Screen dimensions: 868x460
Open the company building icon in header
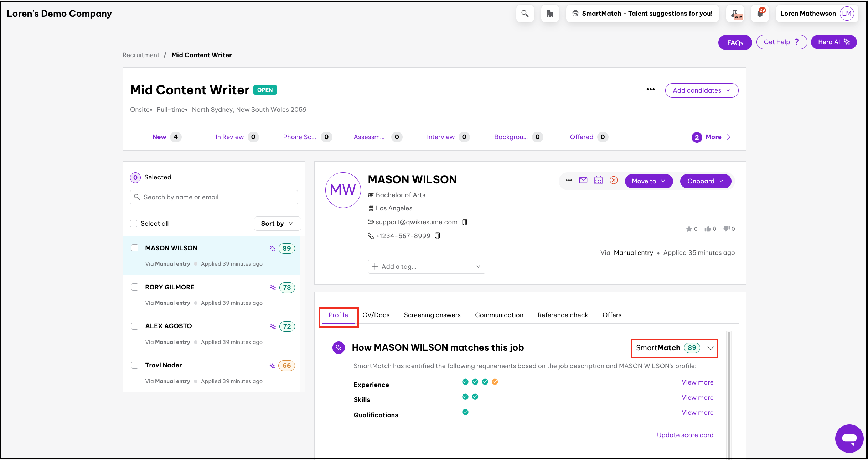[x=550, y=14]
